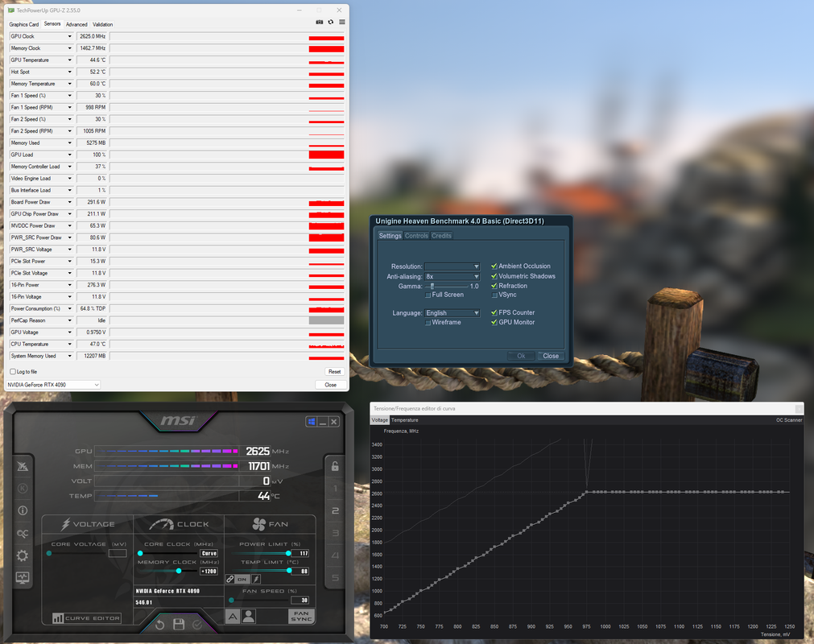Toggle GPU Monitor checkbox

click(494, 322)
